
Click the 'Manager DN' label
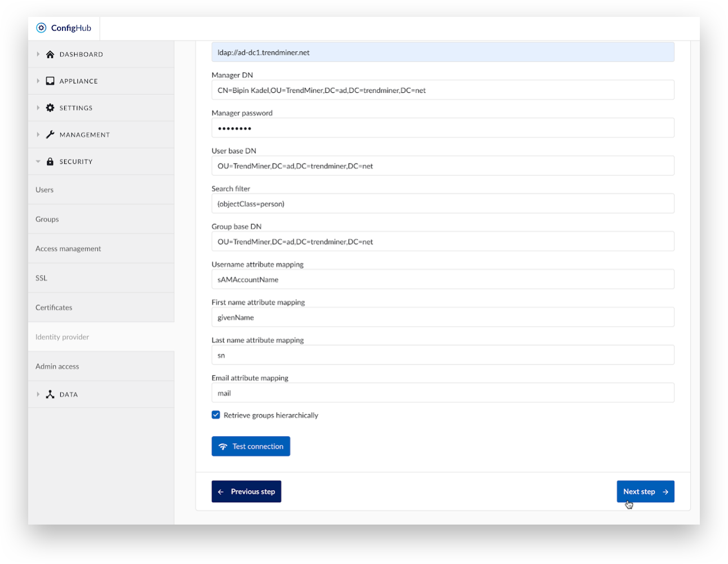[232, 75]
